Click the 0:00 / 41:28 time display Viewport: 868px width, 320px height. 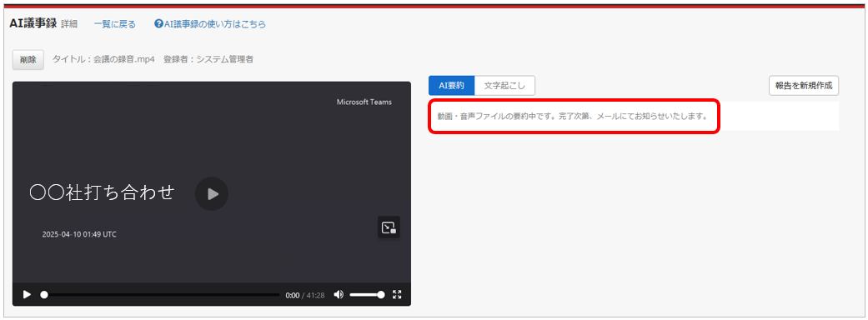305,295
